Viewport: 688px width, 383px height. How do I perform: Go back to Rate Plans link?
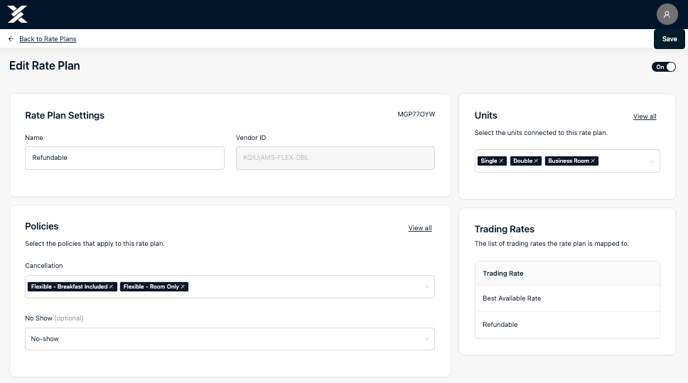click(48, 39)
